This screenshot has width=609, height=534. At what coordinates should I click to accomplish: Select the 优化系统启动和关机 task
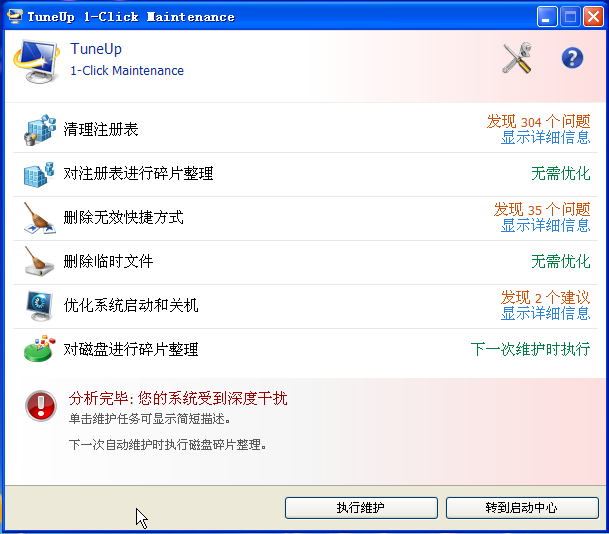(x=305, y=306)
